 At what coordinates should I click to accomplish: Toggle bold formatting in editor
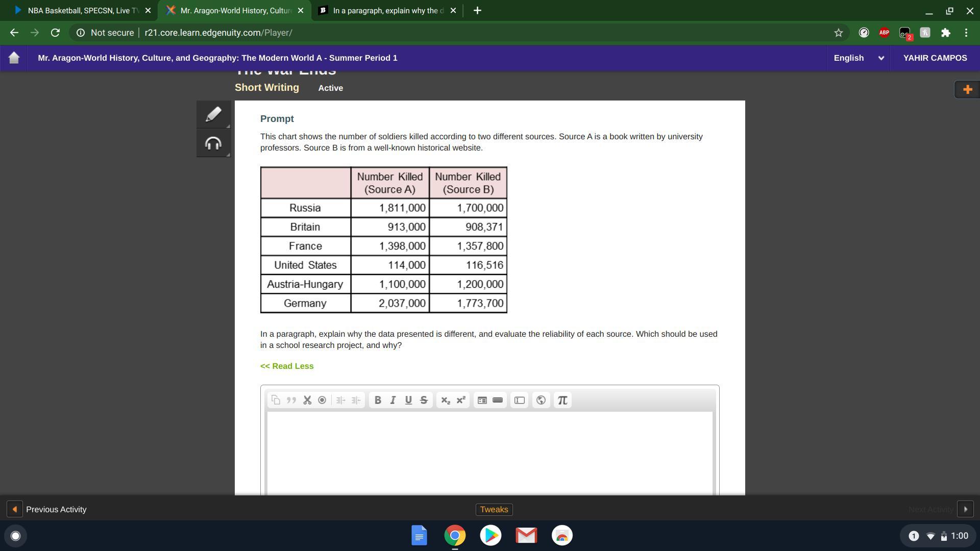coord(378,400)
